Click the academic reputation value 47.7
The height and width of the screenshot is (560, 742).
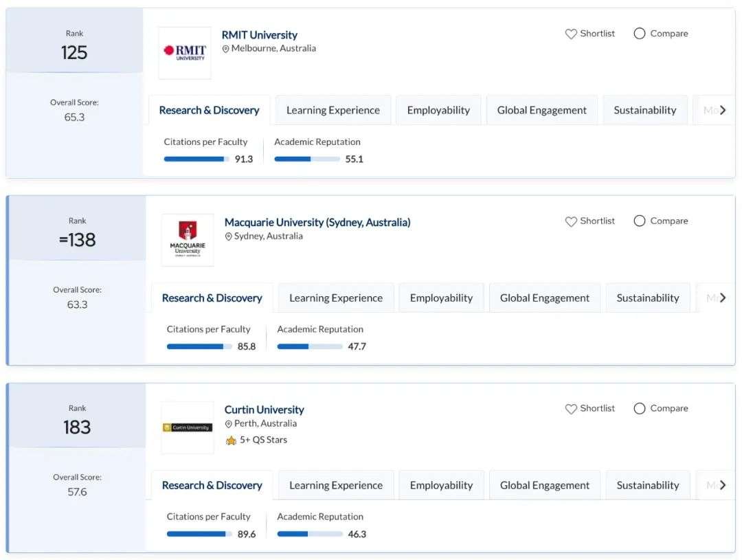(357, 347)
